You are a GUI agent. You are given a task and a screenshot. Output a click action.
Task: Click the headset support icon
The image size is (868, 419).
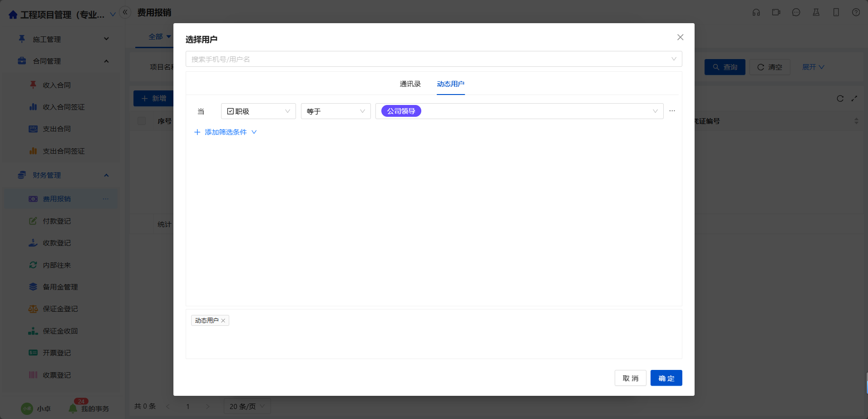[x=756, y=12]
